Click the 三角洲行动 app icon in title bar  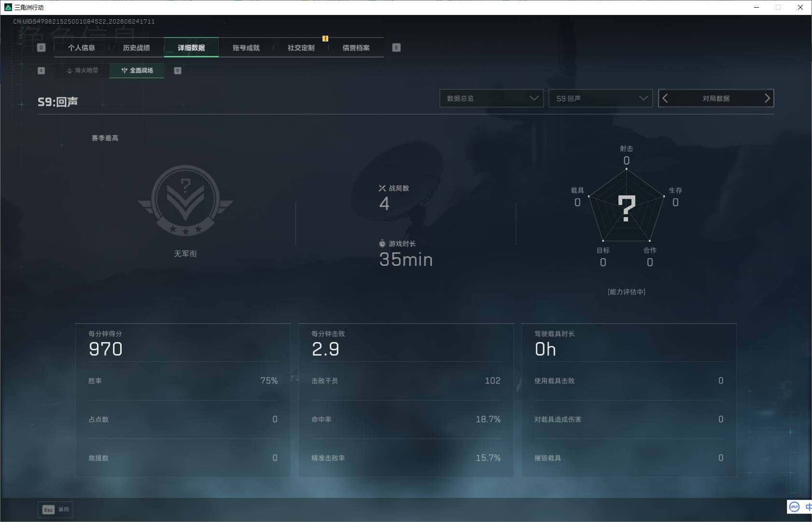pos(8,7)
